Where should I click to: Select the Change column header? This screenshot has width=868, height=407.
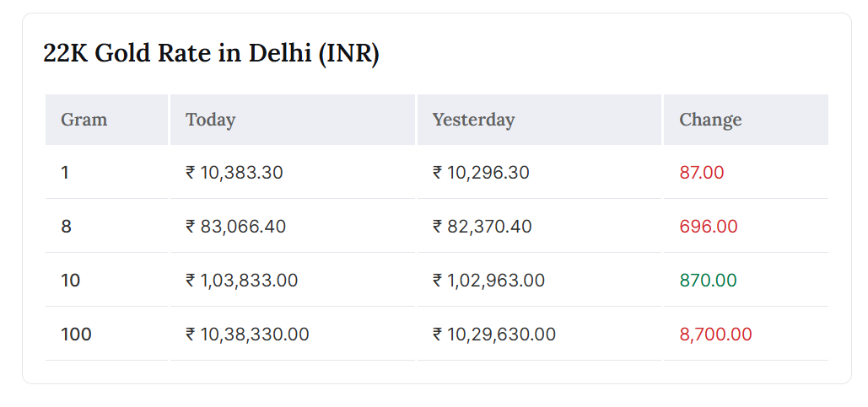point(710,120)
